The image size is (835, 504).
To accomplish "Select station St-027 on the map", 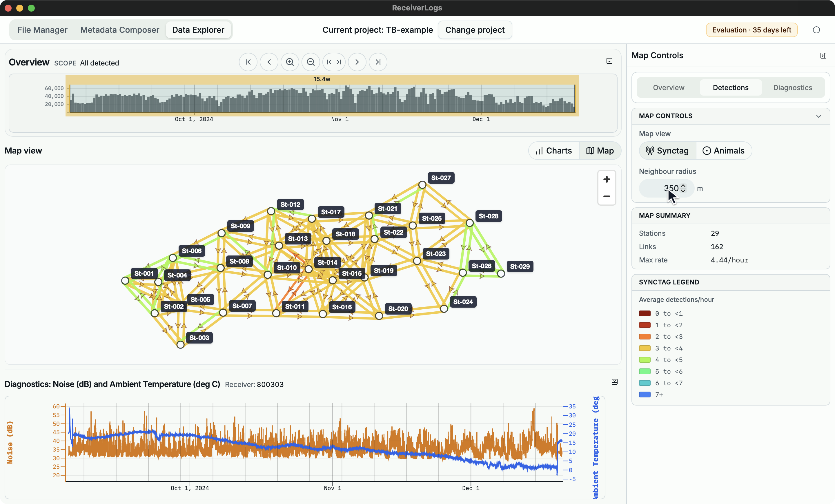I will [x=422, y=185].
